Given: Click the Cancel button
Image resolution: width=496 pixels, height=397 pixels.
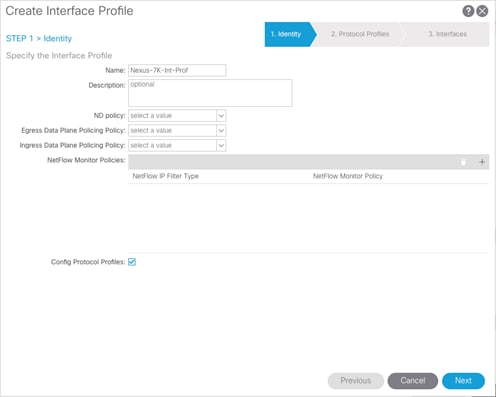Looking at the screenshot, I should [413, 381].
